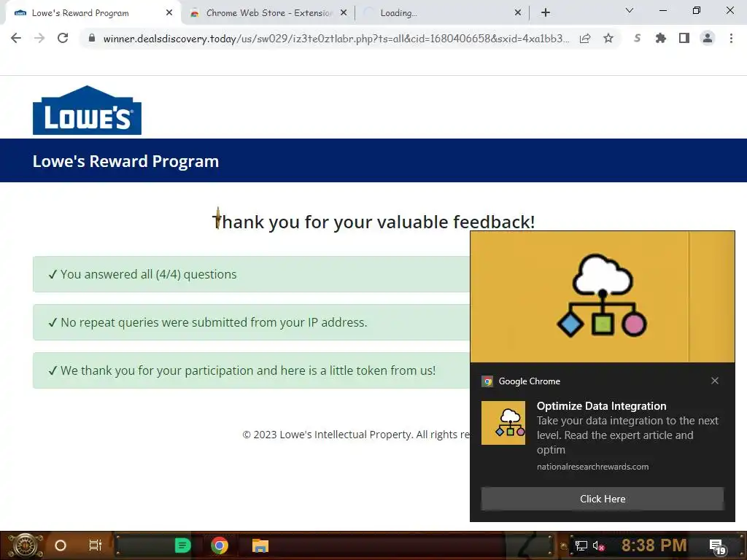The image size is (747, 560).
Task: Open the Extensions puzzle icon
Action: tap(661, 38)
